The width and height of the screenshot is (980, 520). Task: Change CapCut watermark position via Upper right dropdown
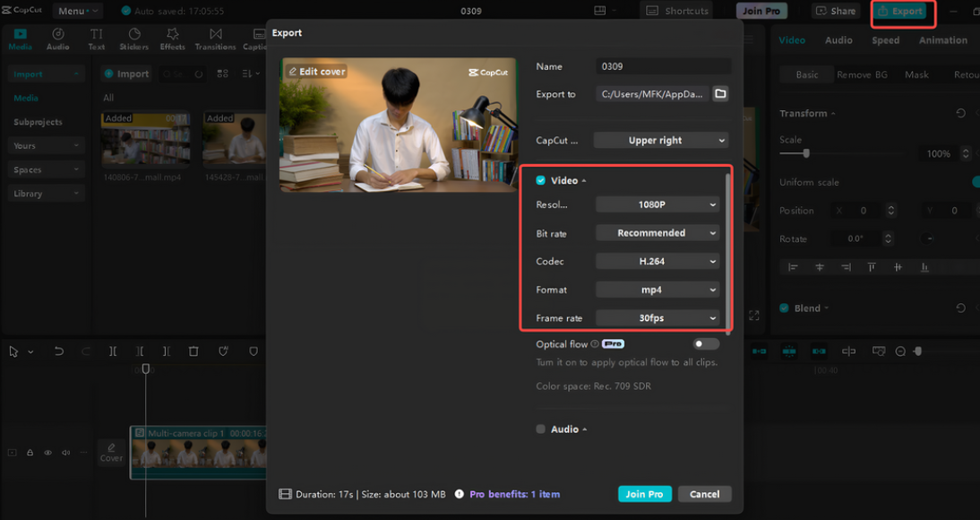pyautogui.click(x=661, y=140)
